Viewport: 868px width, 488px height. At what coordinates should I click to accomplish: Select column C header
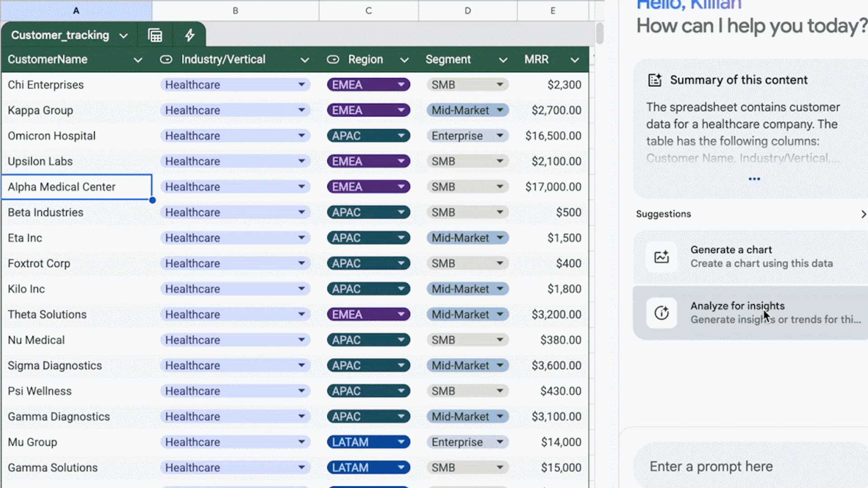(368, 11)
